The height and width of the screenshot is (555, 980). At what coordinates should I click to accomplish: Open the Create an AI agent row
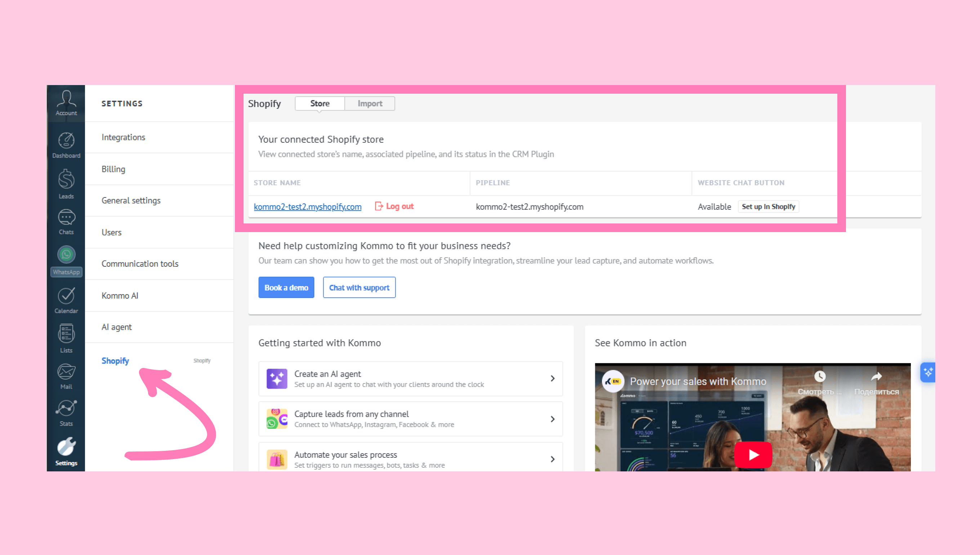(x=411, y=379)
